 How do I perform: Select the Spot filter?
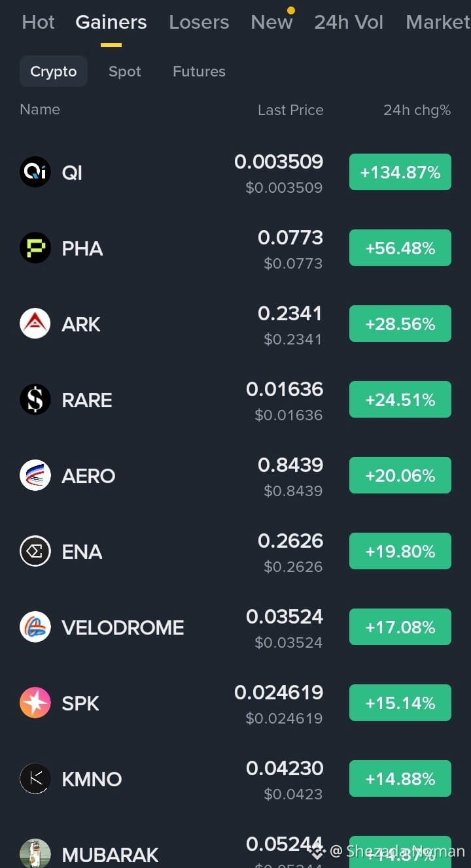pos(125,71)
